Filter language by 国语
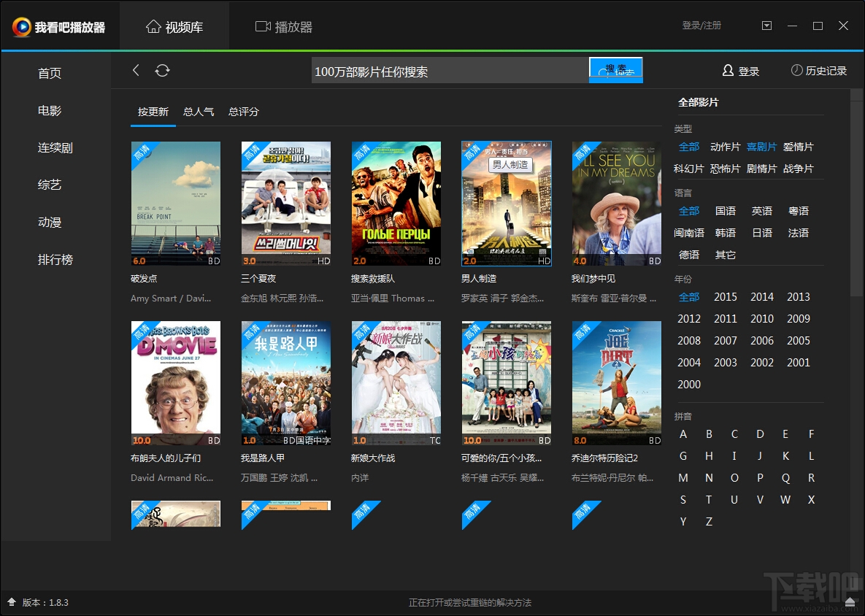The height and width of the screenshot is (616, 865). [726, 211]
